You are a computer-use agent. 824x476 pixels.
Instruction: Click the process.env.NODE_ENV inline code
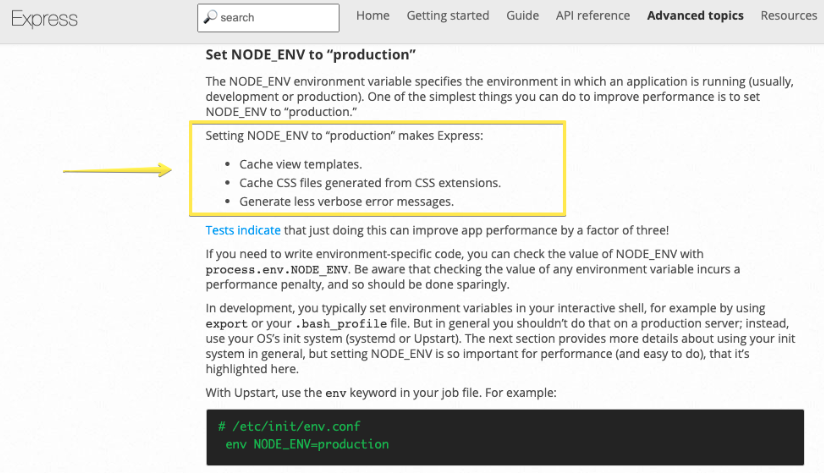(276, 270)
